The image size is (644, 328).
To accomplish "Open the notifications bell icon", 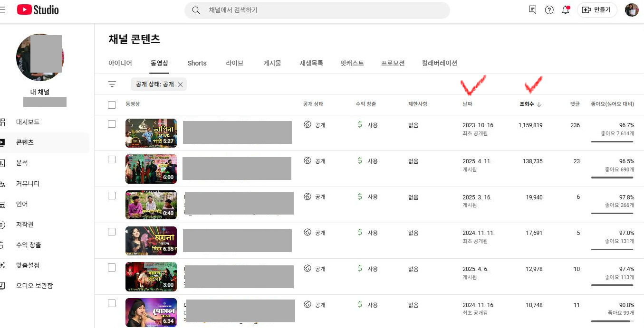I will [566, 10].
